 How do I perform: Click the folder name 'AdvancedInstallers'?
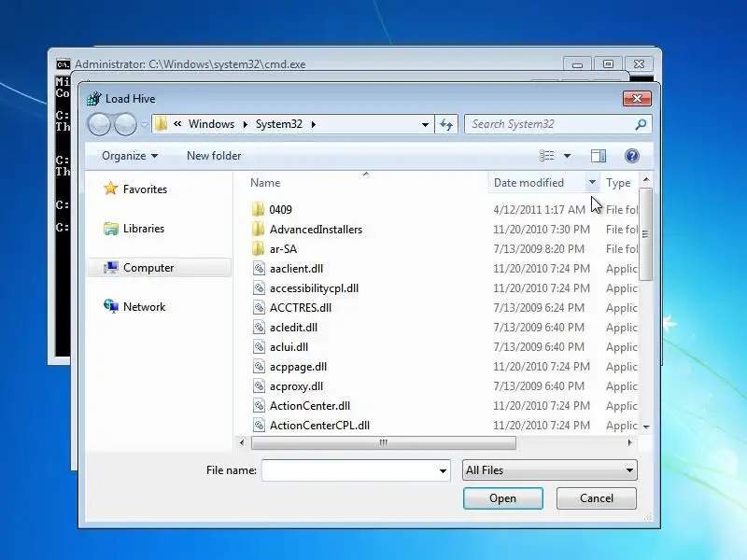pos(316,229)
